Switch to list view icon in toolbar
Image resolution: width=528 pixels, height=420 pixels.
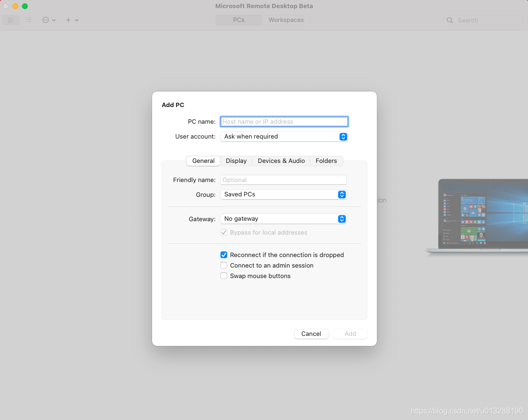29,20
